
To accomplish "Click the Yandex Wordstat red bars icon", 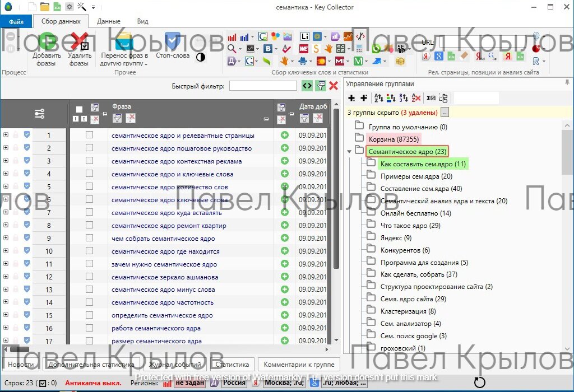I will tap(232, 37).
